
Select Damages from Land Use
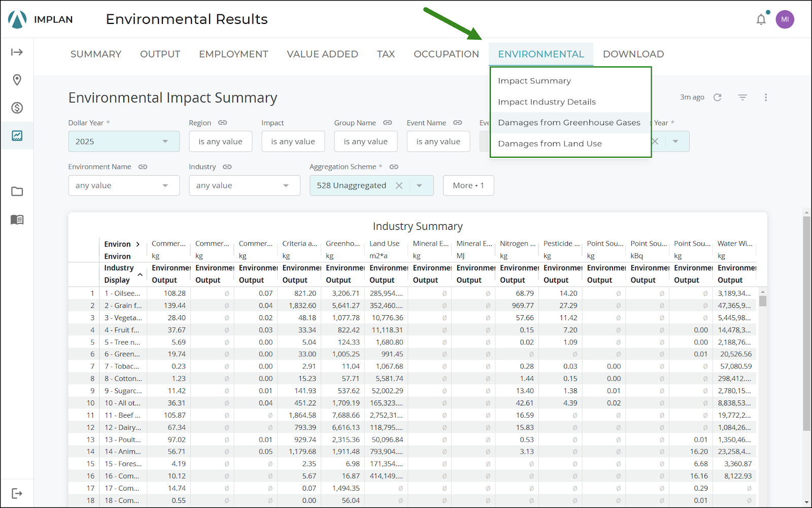tap(570, 144)
